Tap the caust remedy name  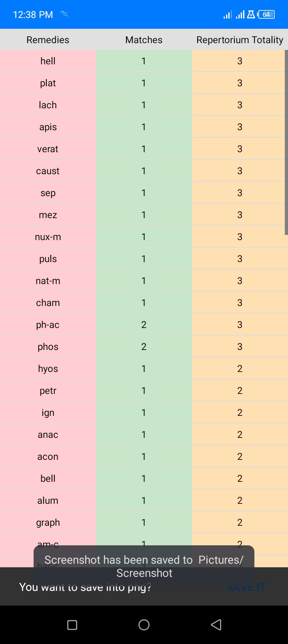48,171
